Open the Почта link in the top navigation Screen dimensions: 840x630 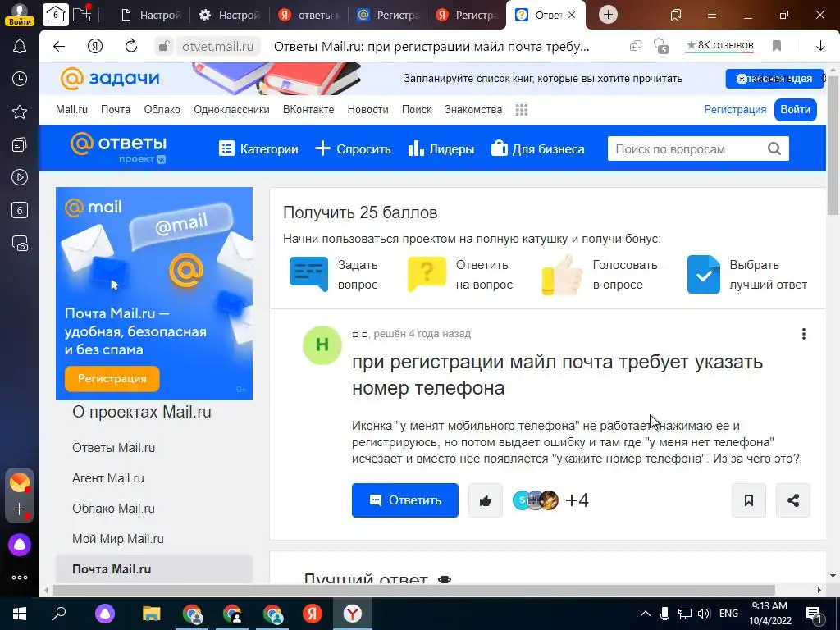coord(116,109)
